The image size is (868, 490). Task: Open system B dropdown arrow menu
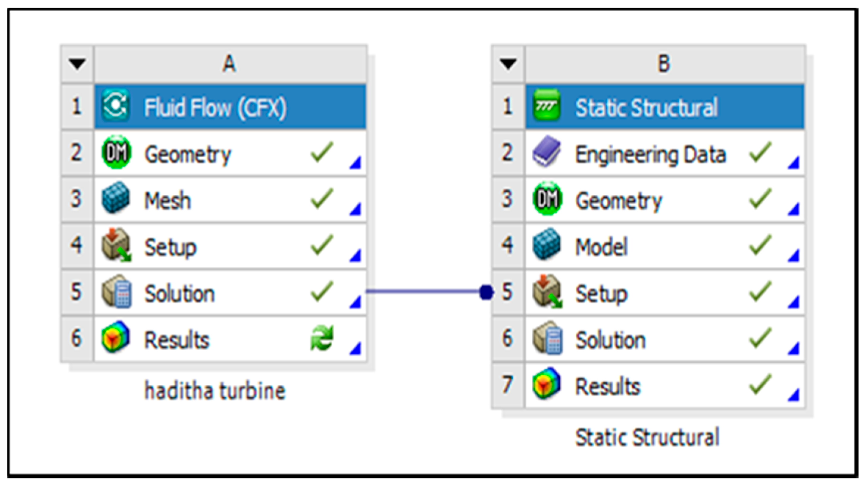coord(508,64)
